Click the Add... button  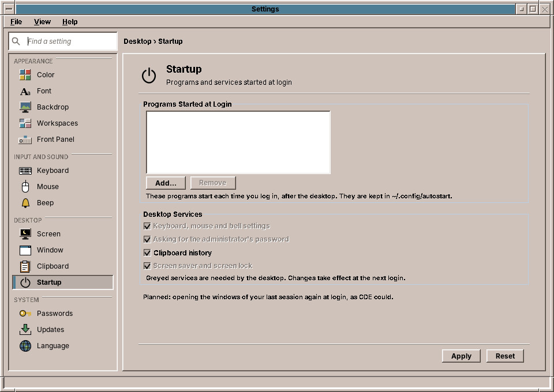pyautogui.click(x=166, y=183)
